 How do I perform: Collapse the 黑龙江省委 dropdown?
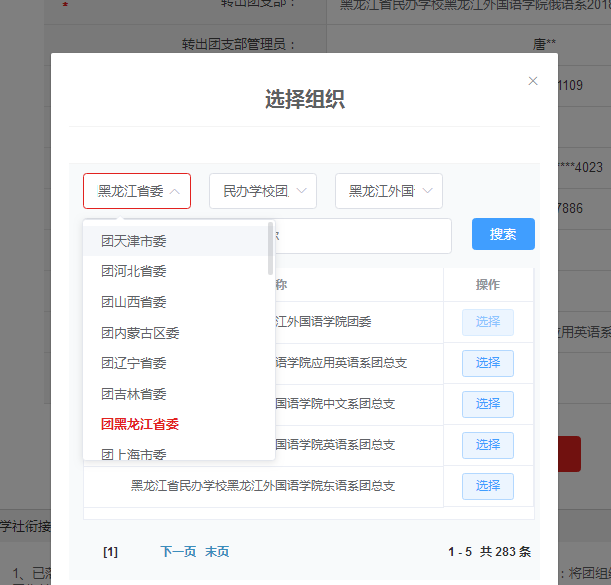click(x=137, y=191)
